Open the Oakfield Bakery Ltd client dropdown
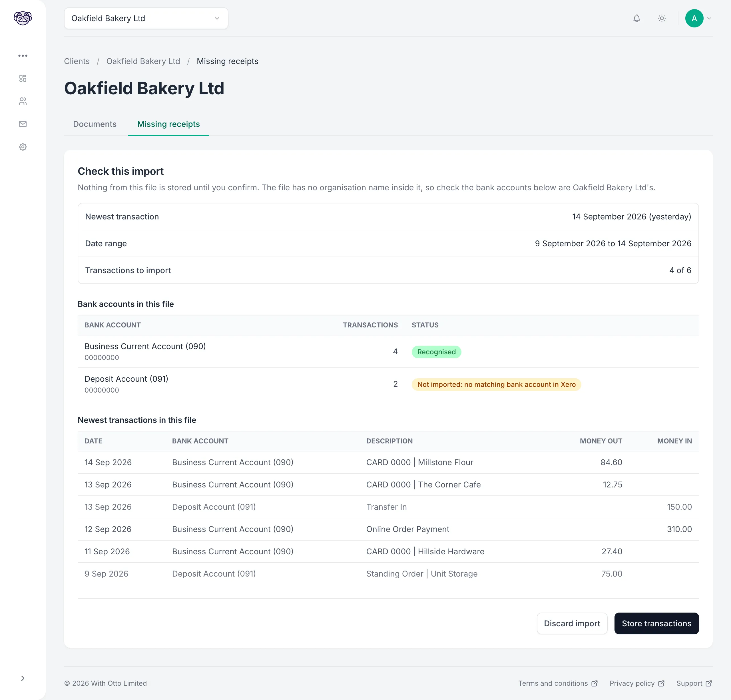This screenshot has width=731, height=700. pos(146,18)
